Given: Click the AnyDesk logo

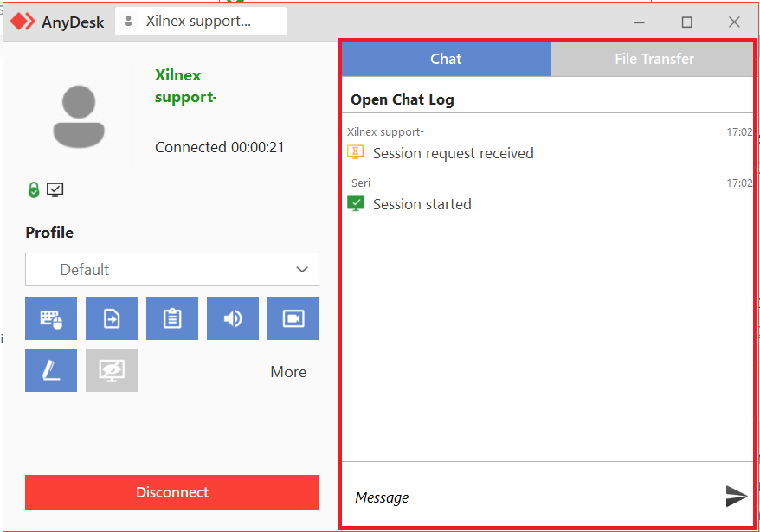Looking at the screenshot, I should coord(23,22).
